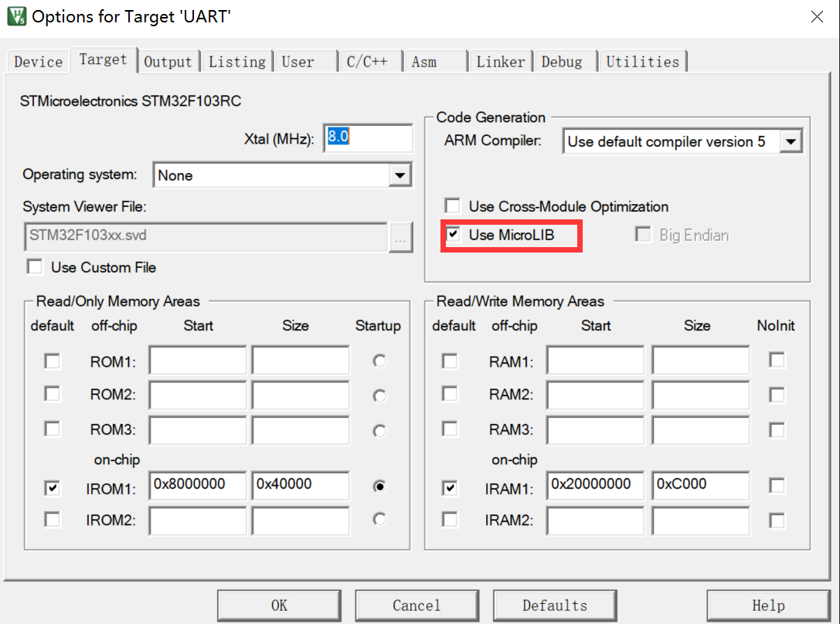
Task: Click the ROM3 Size field
Action: 301,430
